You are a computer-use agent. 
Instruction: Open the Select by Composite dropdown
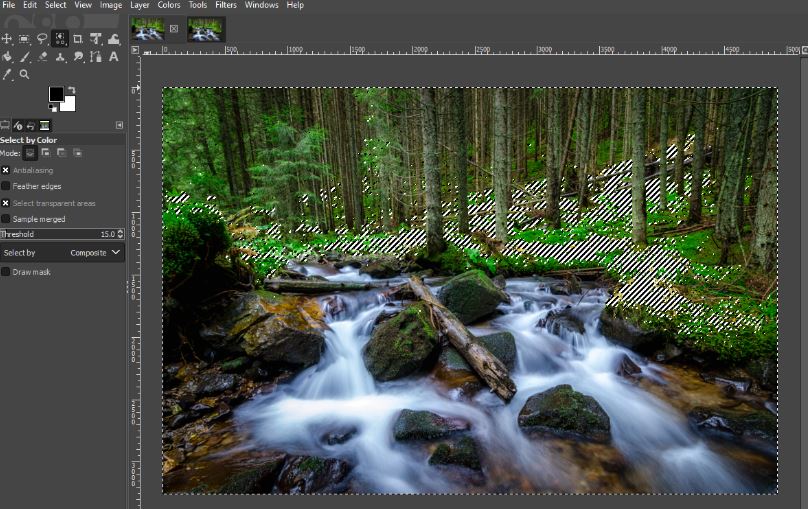62,252
